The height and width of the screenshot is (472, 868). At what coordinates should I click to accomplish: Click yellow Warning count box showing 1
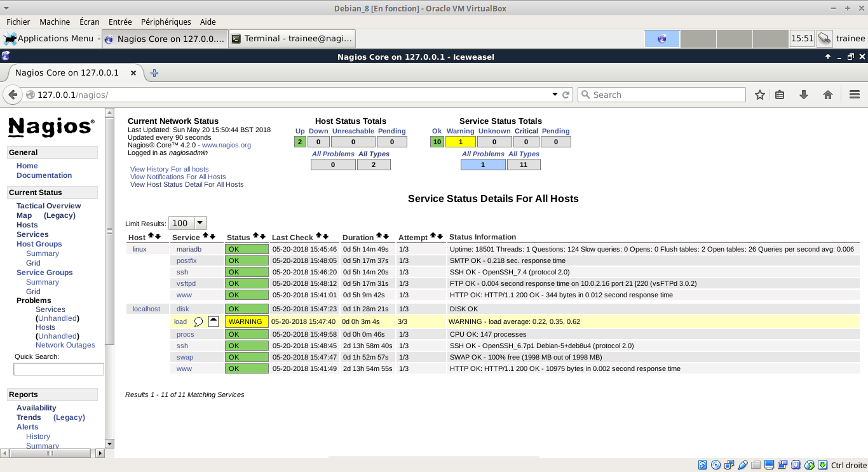click(x=461, y=142)
